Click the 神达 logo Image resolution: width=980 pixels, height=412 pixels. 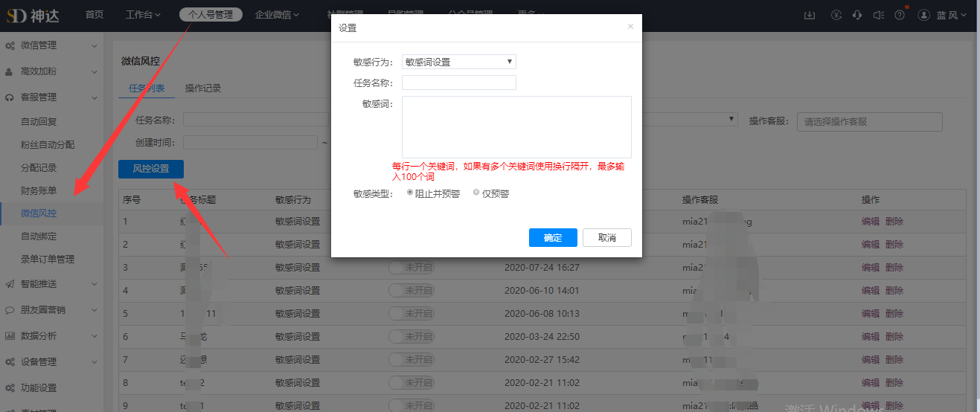click(x=33, y=14)
